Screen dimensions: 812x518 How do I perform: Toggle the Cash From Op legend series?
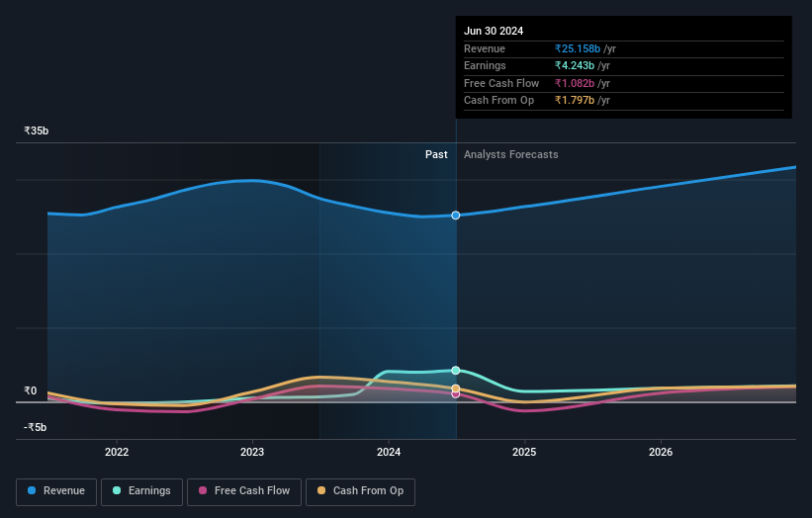point(360,491)
